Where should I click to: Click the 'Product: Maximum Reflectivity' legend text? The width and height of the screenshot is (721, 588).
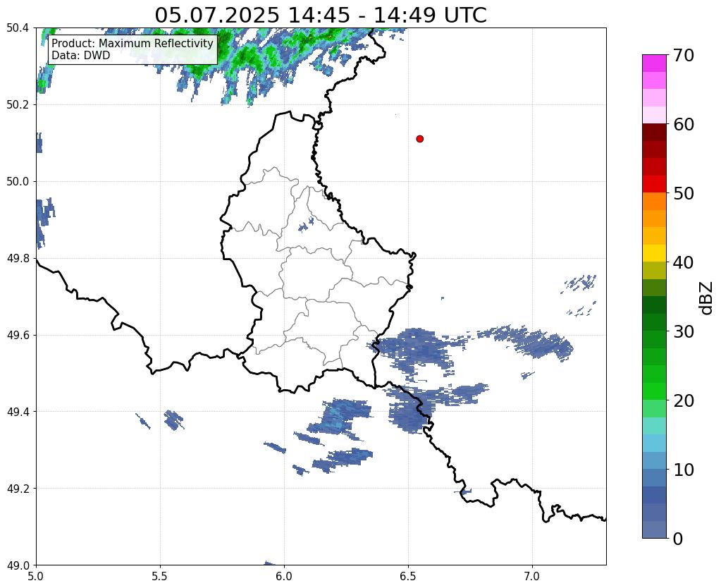point(133,43)
